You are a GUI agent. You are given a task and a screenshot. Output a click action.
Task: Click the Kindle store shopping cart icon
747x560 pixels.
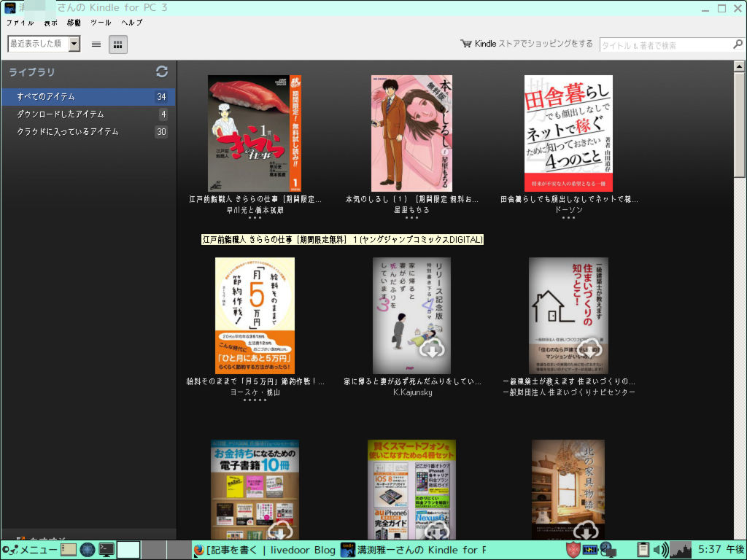click(x=465, y=44)
